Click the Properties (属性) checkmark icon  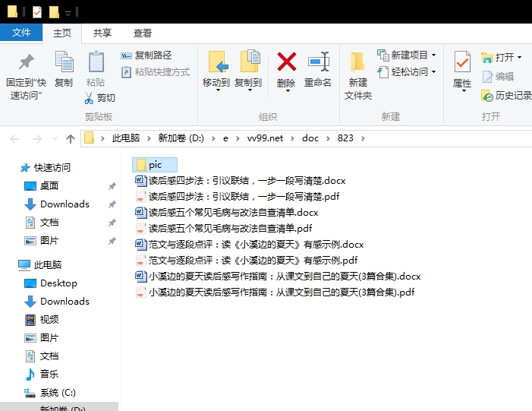coord(462,62)
